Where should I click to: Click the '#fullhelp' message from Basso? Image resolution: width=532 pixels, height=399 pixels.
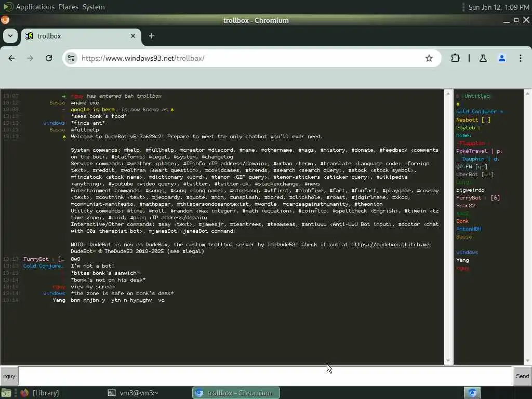[x=85, y=129]
